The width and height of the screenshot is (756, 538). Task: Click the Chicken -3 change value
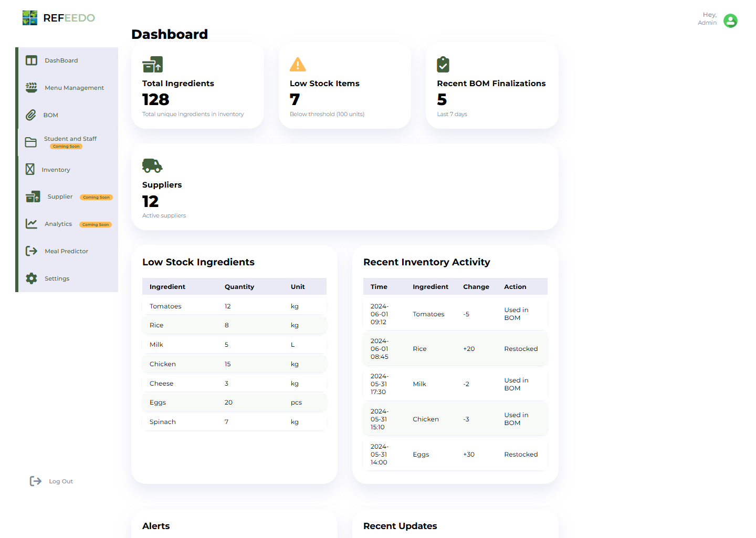click(466, 419)
